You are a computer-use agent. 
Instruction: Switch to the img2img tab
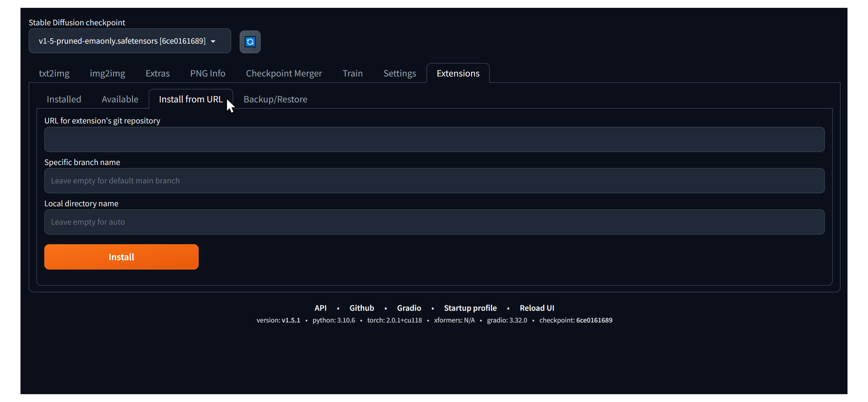(108, 73)
